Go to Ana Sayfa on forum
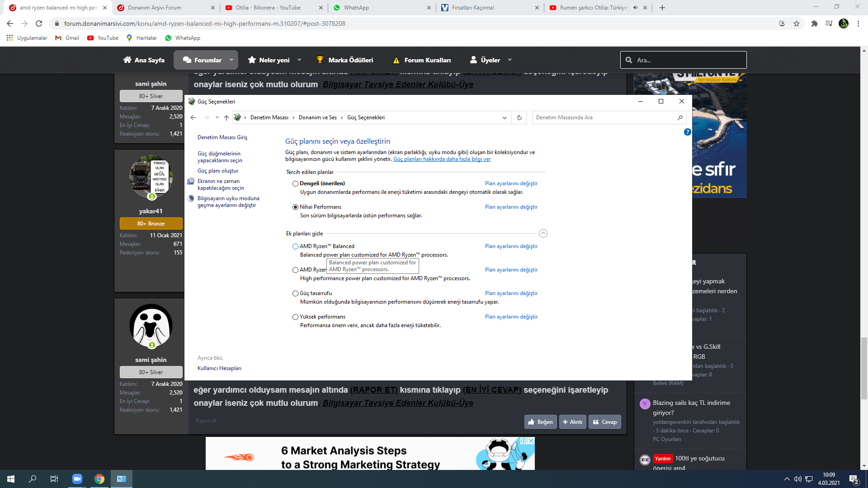Viewport: 868px width, 488px height. [144, 60]
